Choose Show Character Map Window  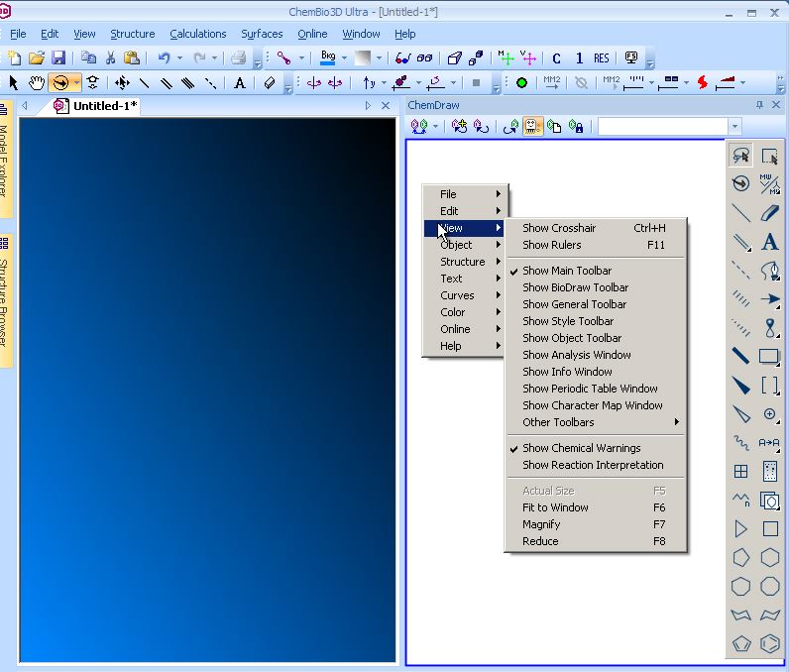596,405
